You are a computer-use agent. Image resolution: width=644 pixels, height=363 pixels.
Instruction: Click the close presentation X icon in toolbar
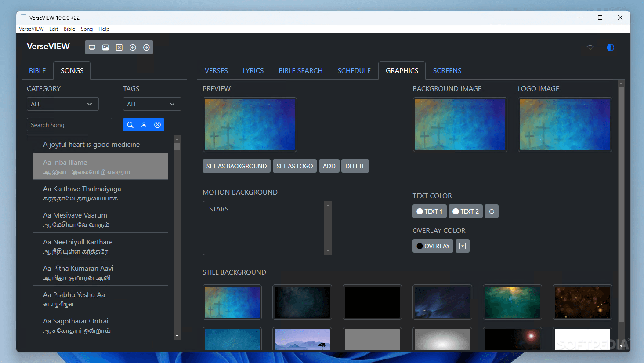[119, 47]
